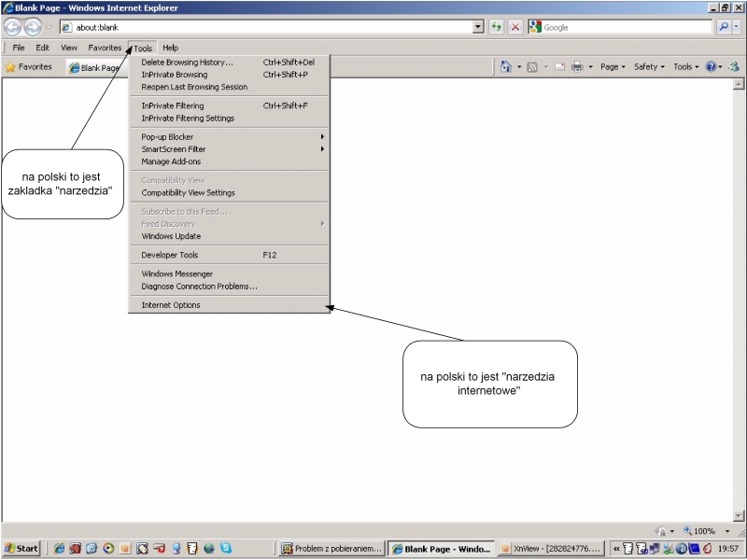Select InPrivate Browsing menu entry

(x=229, y=75)
